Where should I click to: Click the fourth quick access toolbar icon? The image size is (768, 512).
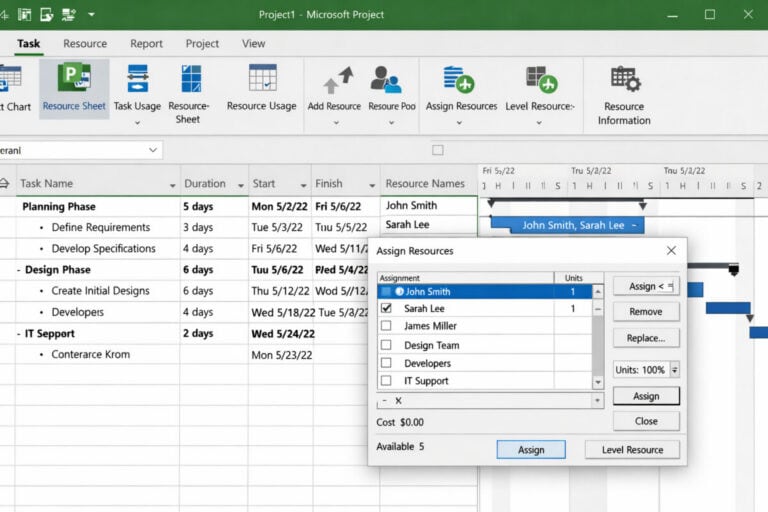pos(69,15)
